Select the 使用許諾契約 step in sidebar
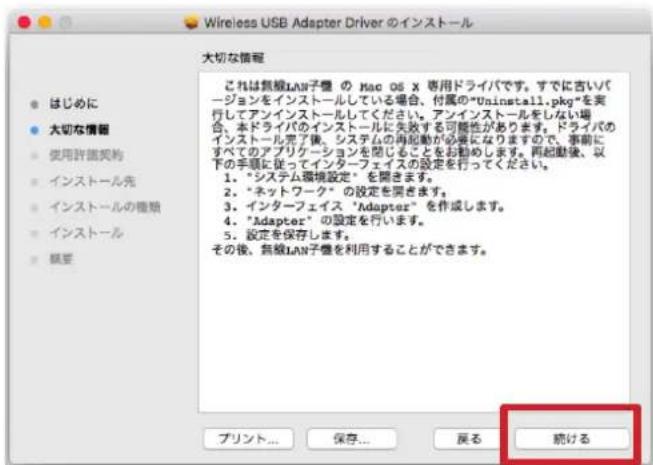The image size is (653, 465). (86, 156)
